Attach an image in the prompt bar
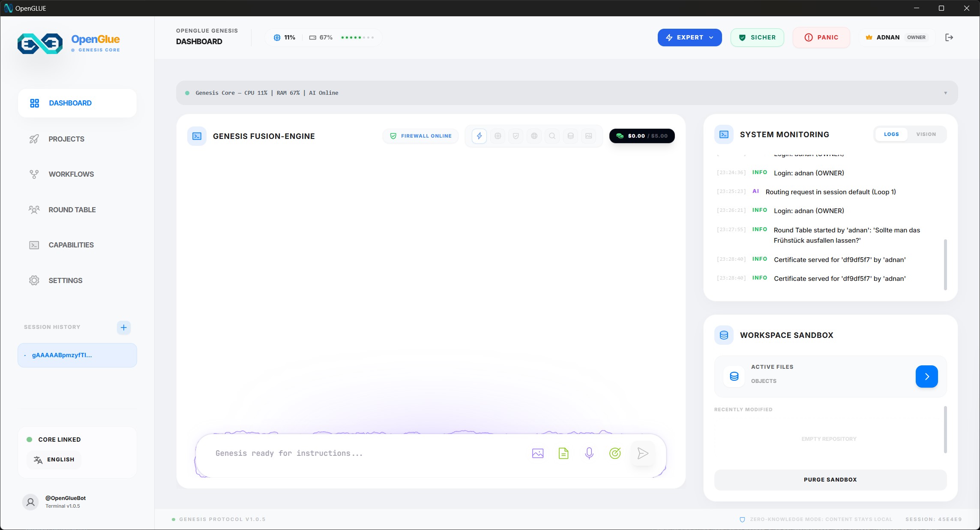Viewport: 980px width, 530px height. coord(538,453)
